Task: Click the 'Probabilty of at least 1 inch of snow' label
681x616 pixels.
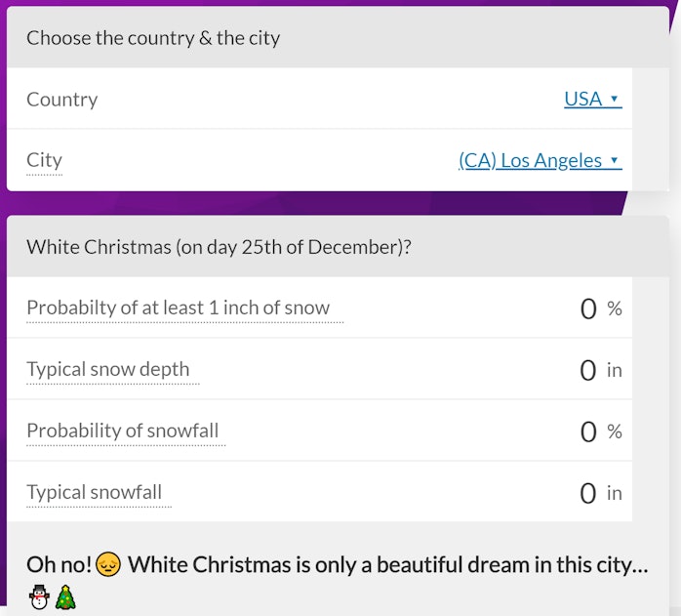Action: [x=179, y=308]
